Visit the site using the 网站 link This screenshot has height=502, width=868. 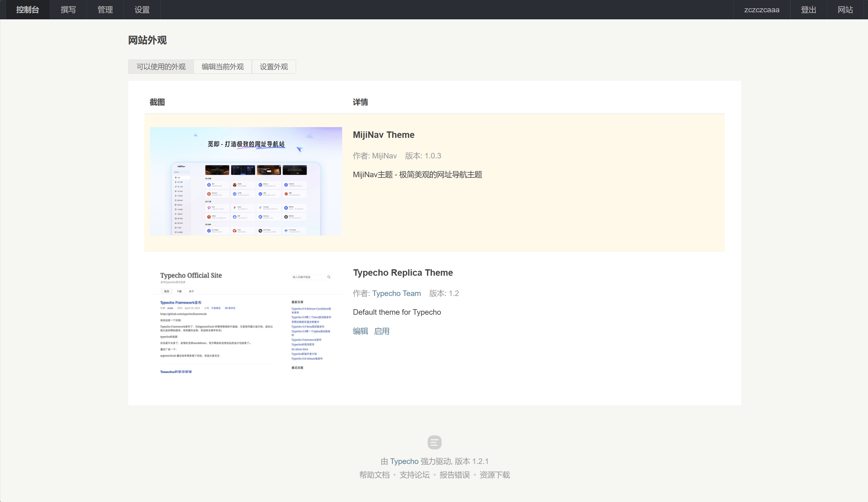[x=845, y=10]
